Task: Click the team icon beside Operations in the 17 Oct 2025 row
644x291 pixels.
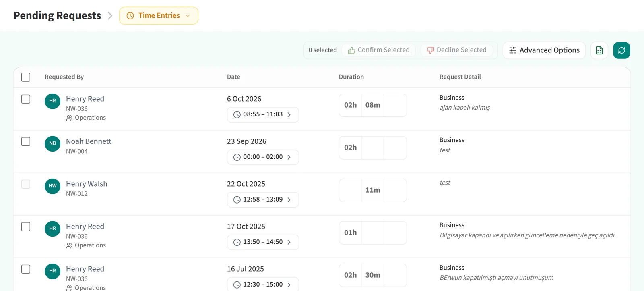Action: click(69, 245)
